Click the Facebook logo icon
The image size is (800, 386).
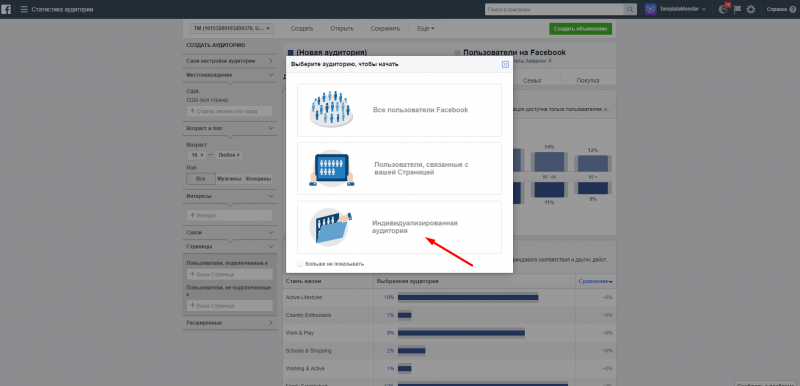click(6, 9)
